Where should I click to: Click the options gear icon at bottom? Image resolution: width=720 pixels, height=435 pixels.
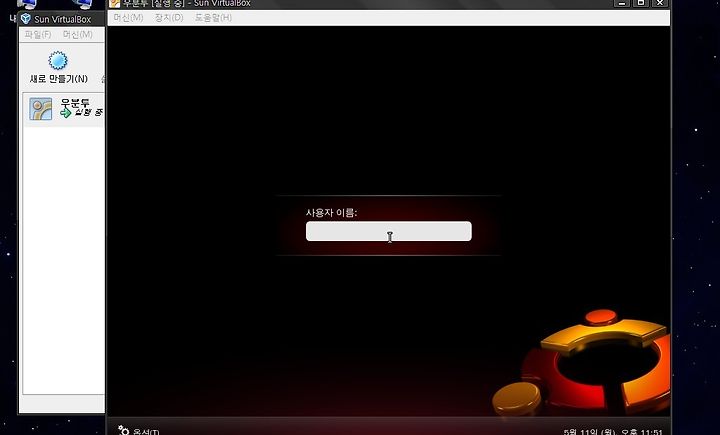[124, 430]
